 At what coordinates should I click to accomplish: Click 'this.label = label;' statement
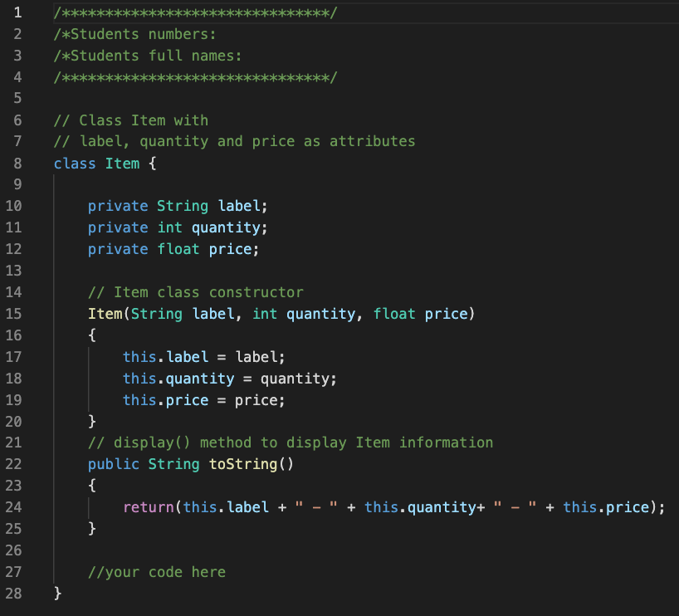(203, 357)
